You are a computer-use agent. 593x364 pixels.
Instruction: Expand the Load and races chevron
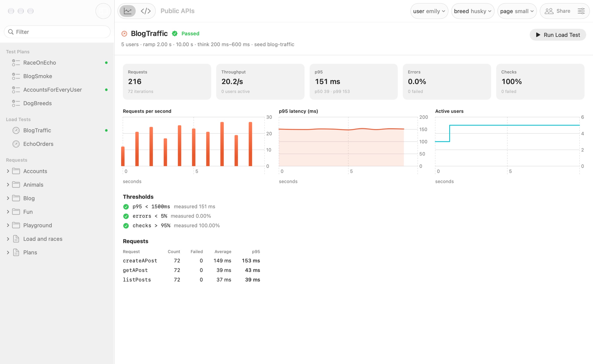coord(8,239)
